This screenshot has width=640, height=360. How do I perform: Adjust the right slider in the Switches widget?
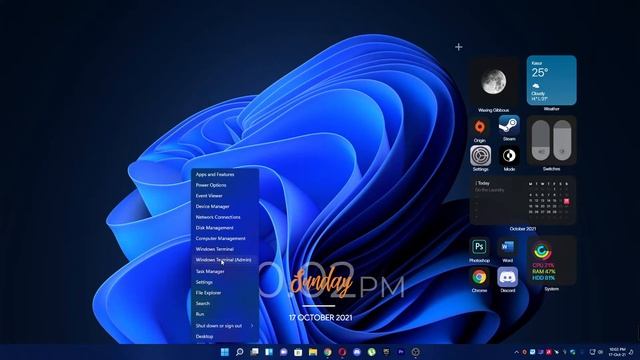coord(562,140)
